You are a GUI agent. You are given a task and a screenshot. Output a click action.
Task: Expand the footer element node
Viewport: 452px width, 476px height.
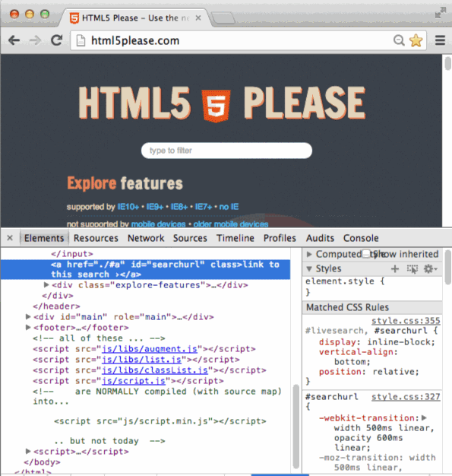click(28, 328)
